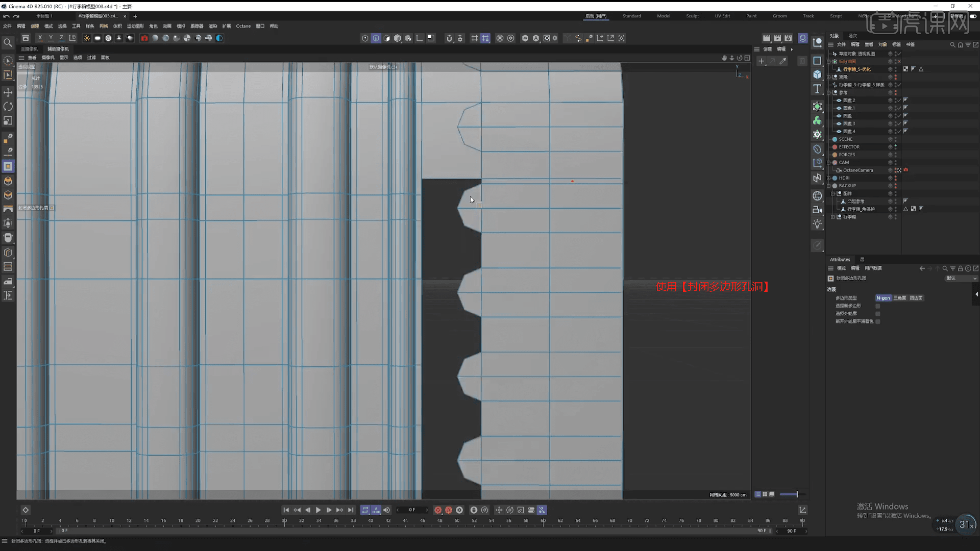
Task: Expand the HDRI tree node
Action: (x=829, y=178)
